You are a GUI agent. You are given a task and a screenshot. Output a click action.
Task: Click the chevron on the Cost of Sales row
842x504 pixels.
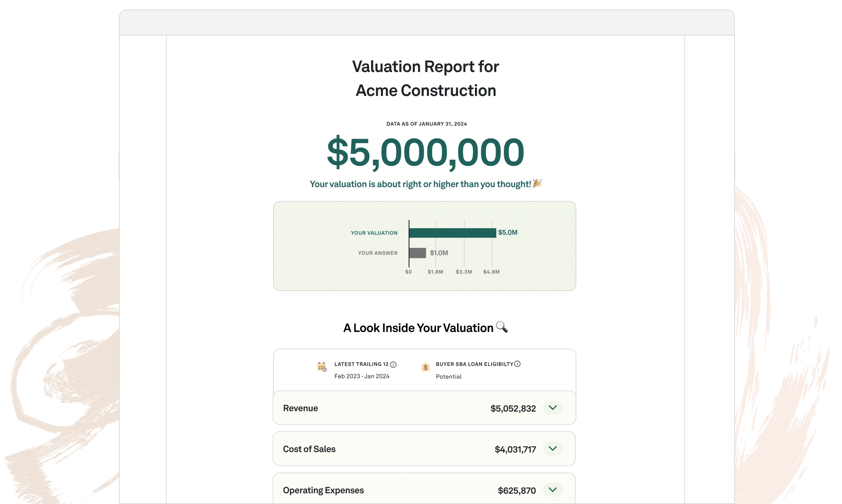553,449
